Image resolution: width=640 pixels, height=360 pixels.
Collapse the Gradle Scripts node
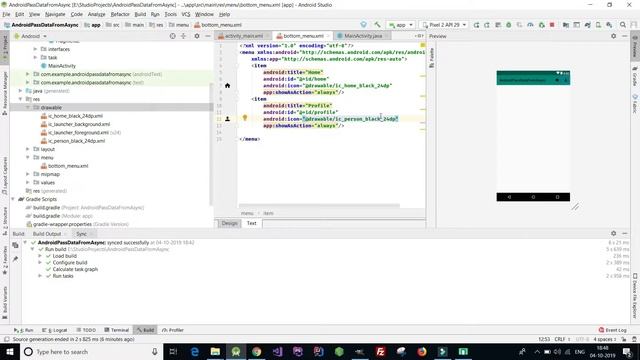[13, 199]
